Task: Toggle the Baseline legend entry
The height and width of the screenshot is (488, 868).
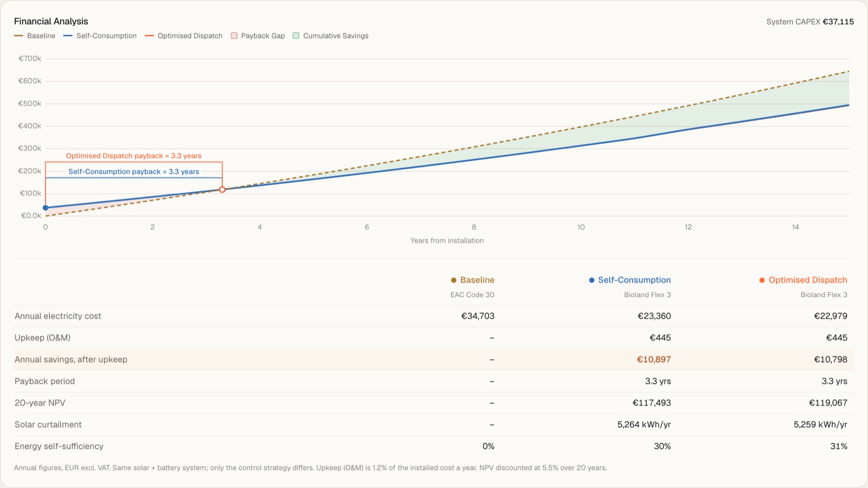Action: 35,36
